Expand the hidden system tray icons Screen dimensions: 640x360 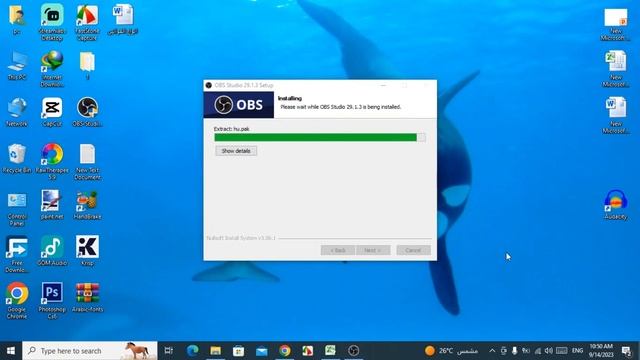(x=492, y=351)
